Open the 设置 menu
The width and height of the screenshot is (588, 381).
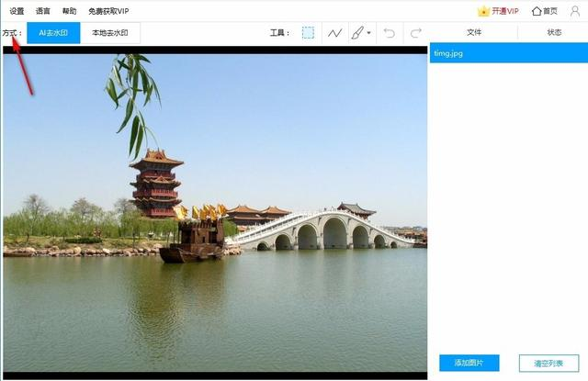tap(17, 11)
